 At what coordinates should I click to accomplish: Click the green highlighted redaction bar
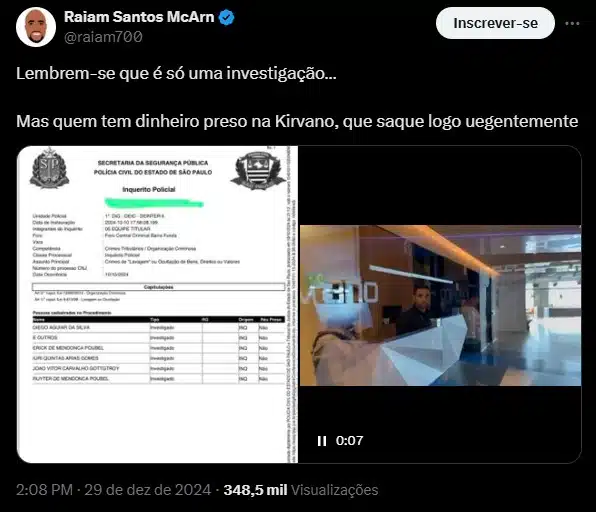tap(154, 203)
